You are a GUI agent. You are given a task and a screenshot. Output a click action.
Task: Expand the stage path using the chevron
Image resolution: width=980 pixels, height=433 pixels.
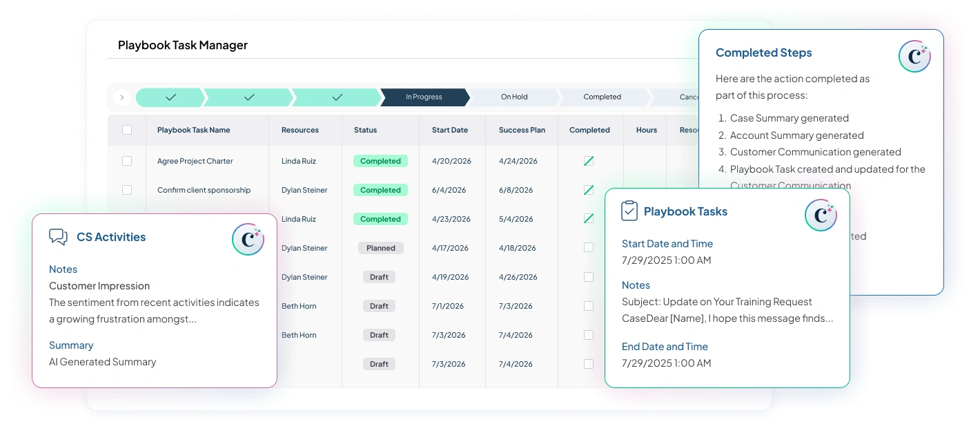pos(121,97)
